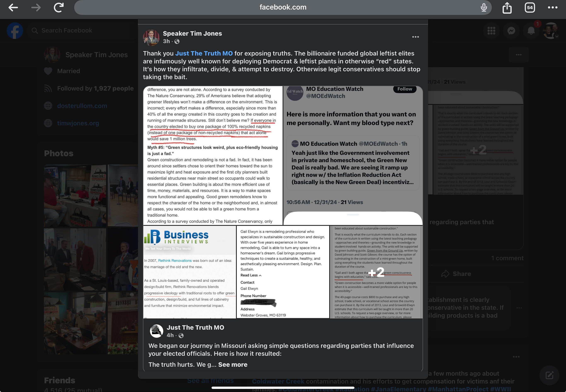Open the account profile picture menu
This screenshot has height=392, width=566.
coord(551,31)
